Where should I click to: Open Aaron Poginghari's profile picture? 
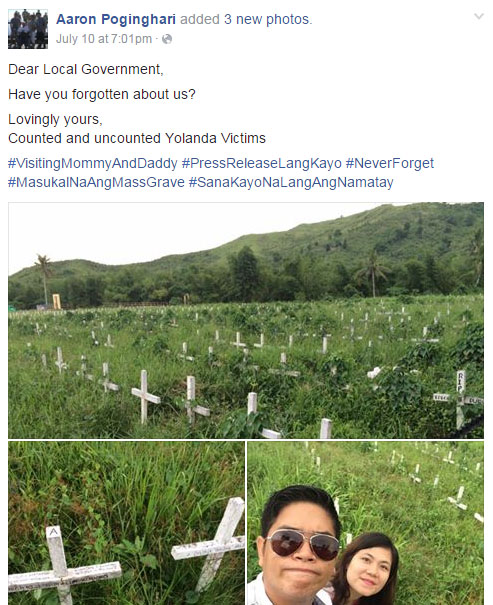tap(28, 29)
